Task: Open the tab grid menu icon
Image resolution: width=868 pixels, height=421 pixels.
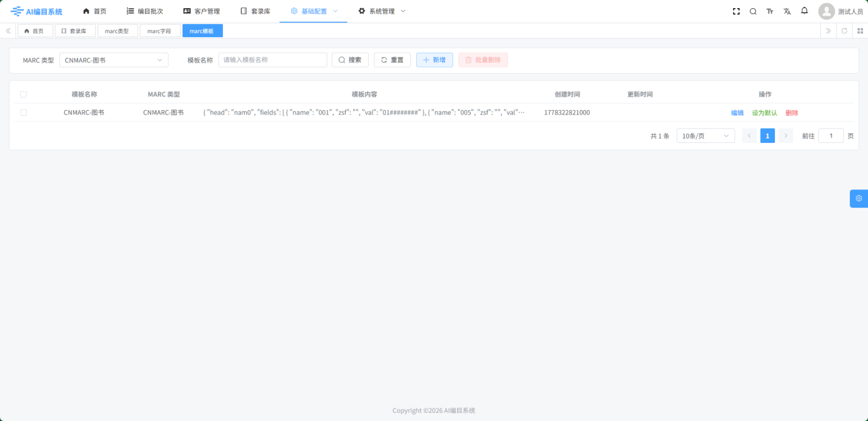Action: [x=860, y=31]
